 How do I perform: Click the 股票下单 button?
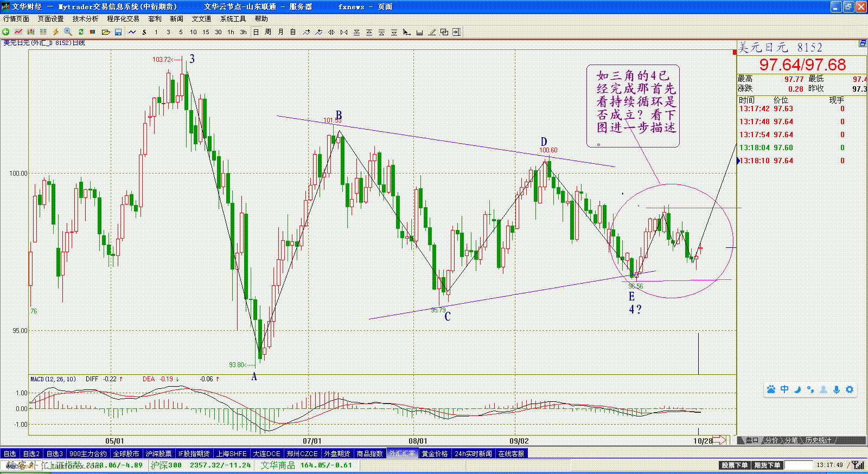(735, 465)
